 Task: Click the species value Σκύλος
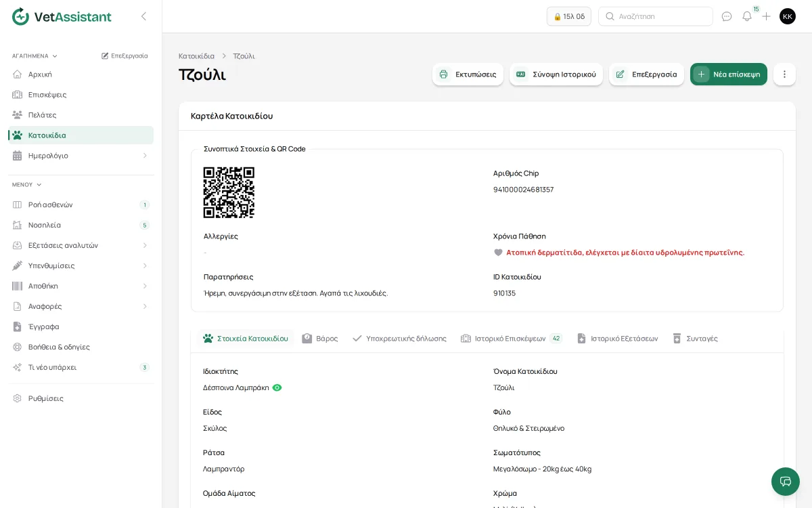coord(215,429)
